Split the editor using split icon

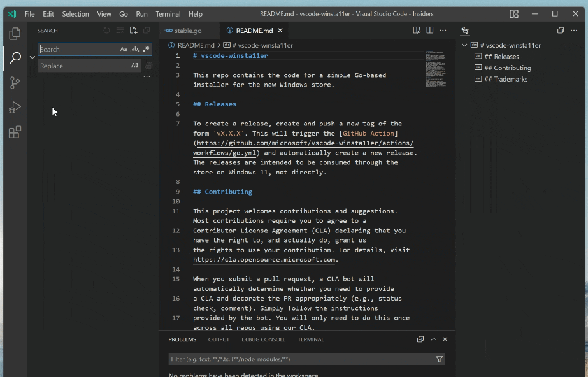[x=429, y=30]
